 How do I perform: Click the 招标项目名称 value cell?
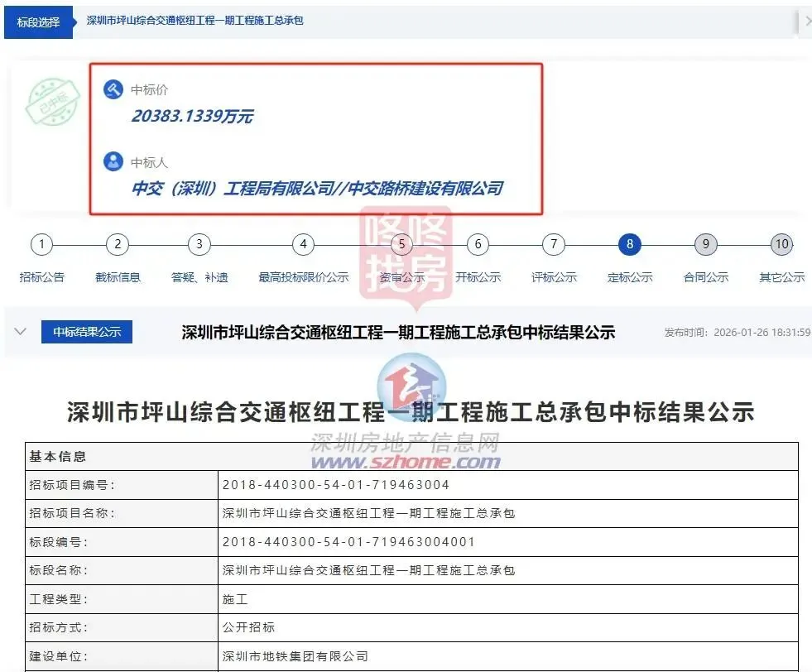coord(508,514)
